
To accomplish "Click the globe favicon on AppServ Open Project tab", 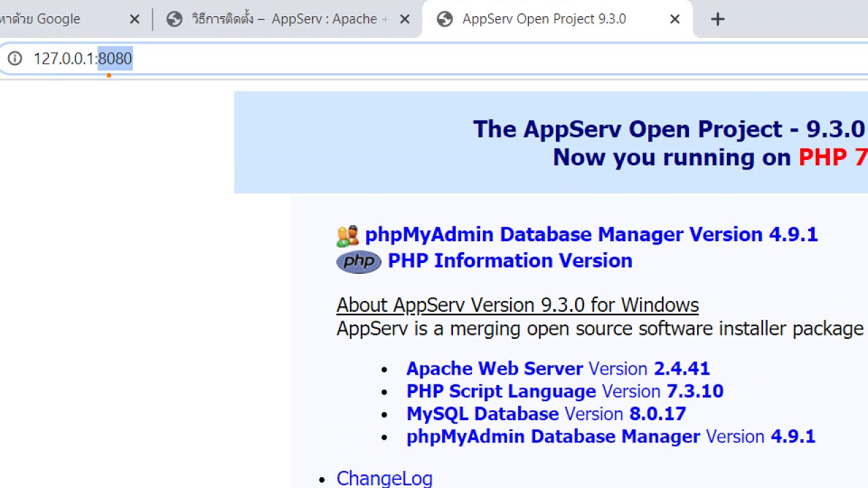I will click(x=445, y=19).
